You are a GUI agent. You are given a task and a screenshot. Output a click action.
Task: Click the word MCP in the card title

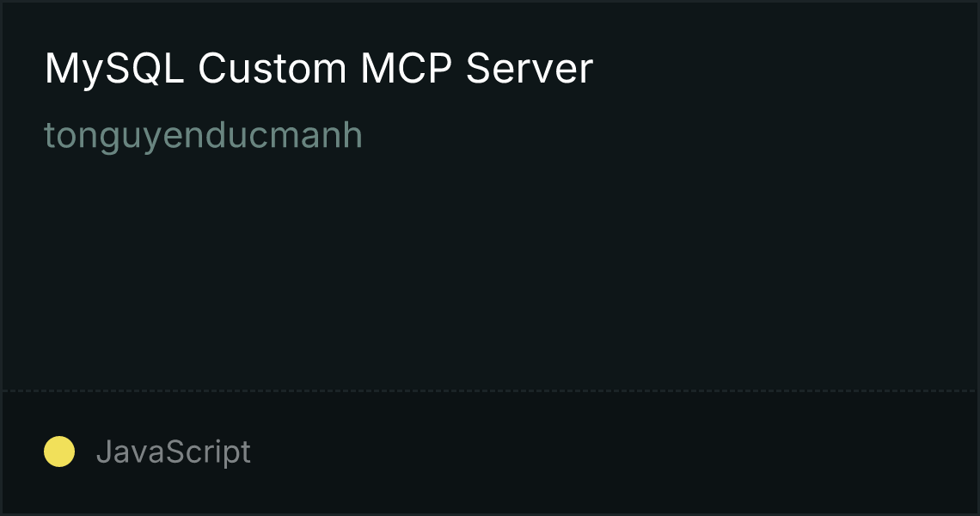tap(407, 68)
